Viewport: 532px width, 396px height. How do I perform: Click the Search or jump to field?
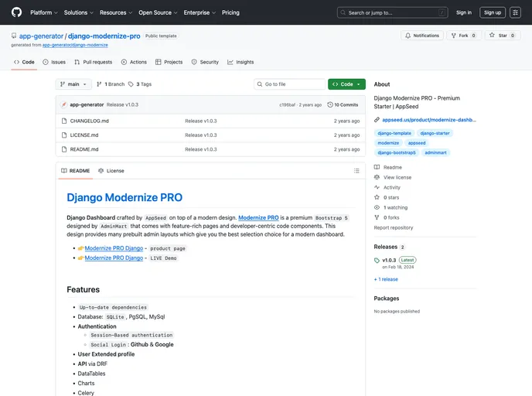(392, 12)
